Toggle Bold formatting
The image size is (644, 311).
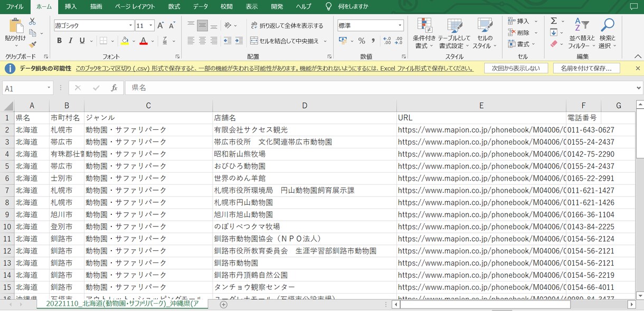click(59, 41)
